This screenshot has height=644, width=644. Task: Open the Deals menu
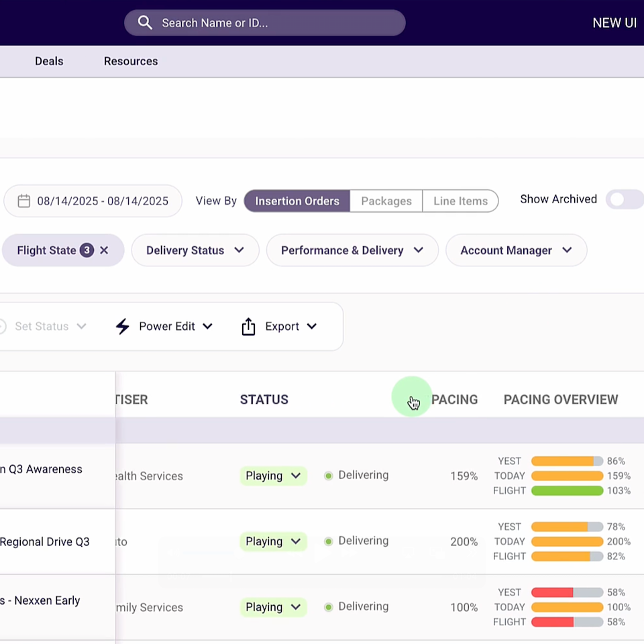tap(49, 61)
